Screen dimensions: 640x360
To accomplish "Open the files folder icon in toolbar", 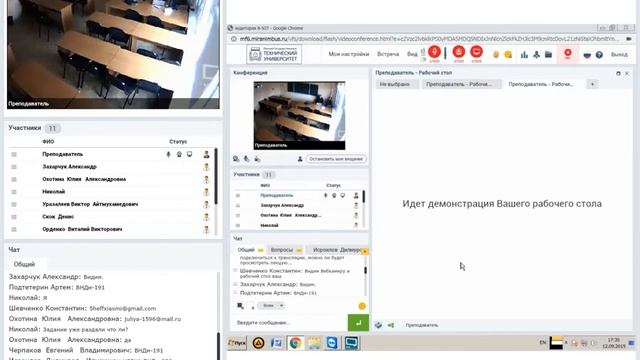I will [548, 55].
